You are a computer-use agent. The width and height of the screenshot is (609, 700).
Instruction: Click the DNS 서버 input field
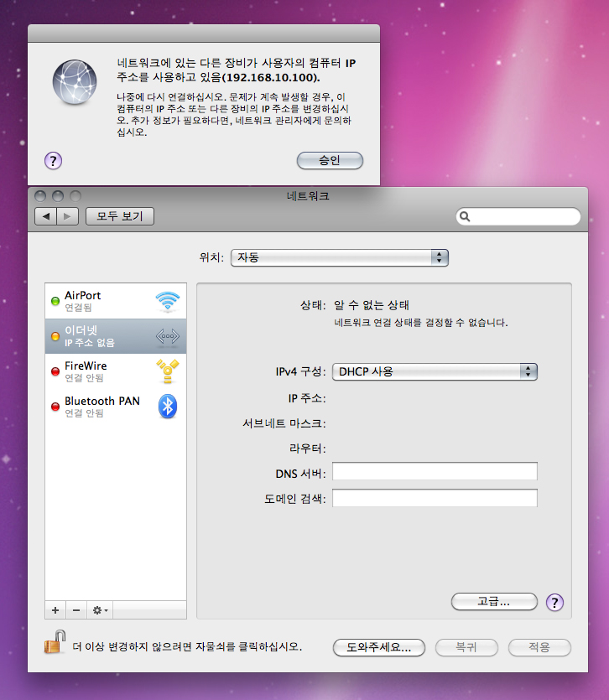pyautogui.click(x=435, y=472)
